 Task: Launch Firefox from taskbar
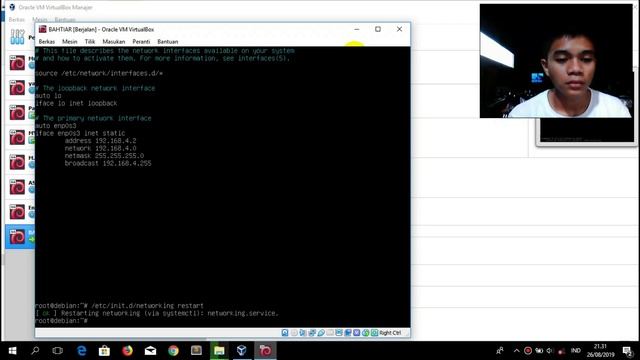[127, 351]
